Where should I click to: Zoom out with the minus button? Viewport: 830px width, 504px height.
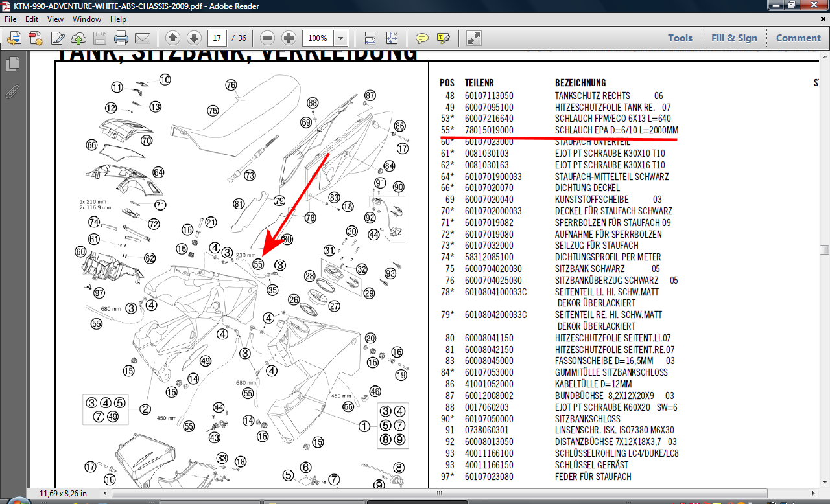click(x=268, y=38)
